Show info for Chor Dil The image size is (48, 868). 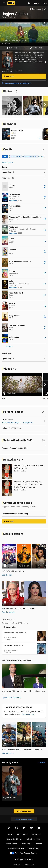[x=45, y=186]
